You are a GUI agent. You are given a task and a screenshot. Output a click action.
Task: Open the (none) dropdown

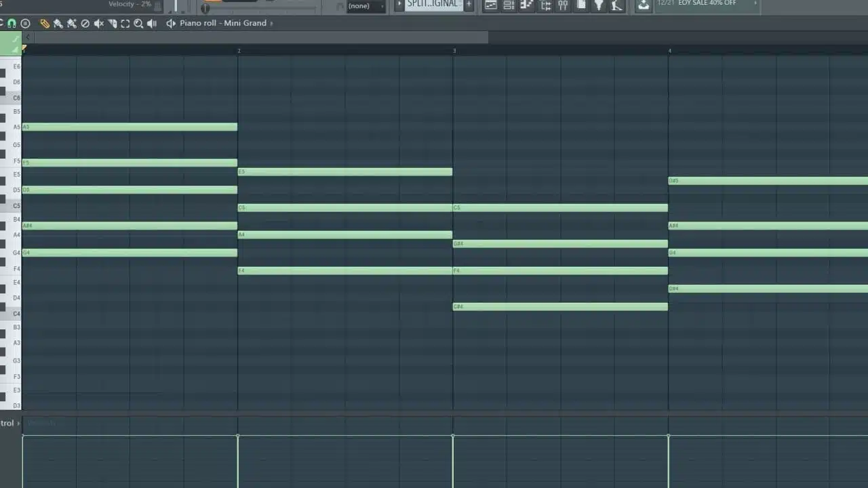(366, 6)
